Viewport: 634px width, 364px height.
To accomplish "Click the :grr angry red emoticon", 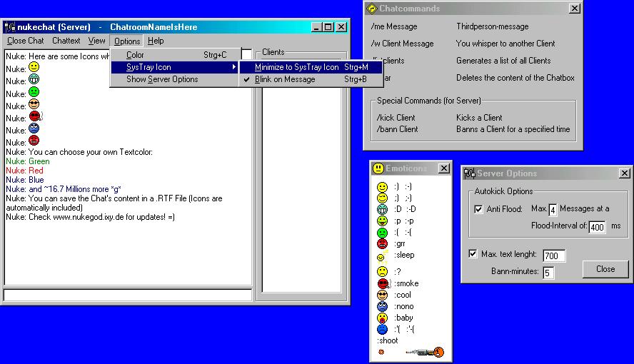I will [382, 243].
